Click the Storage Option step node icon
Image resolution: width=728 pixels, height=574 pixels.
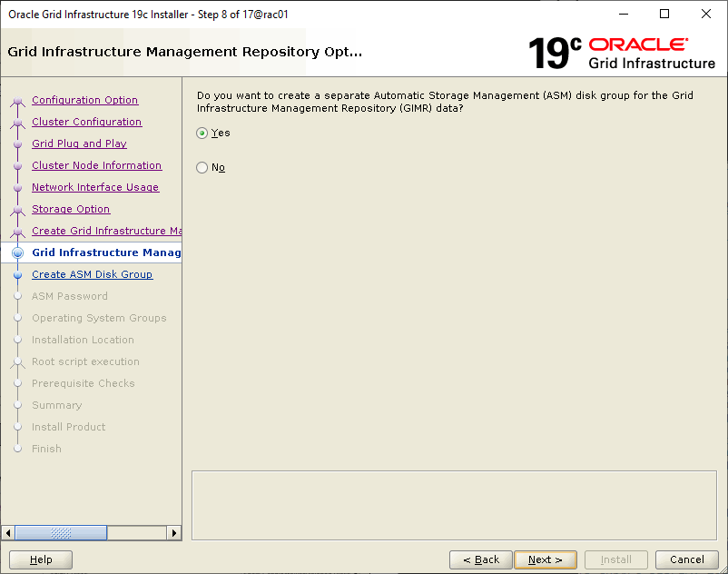(x=17, y=210)
